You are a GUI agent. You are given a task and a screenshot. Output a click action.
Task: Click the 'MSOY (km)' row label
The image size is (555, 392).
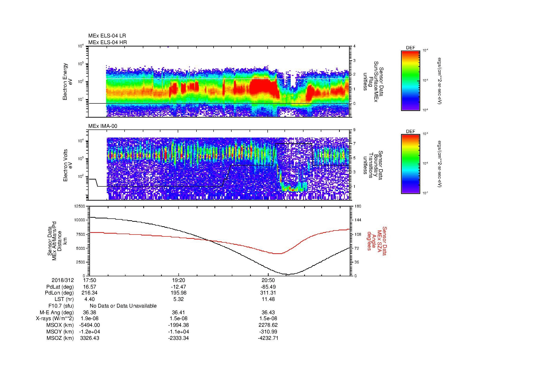pyautogui.click(x=60, y=332)
